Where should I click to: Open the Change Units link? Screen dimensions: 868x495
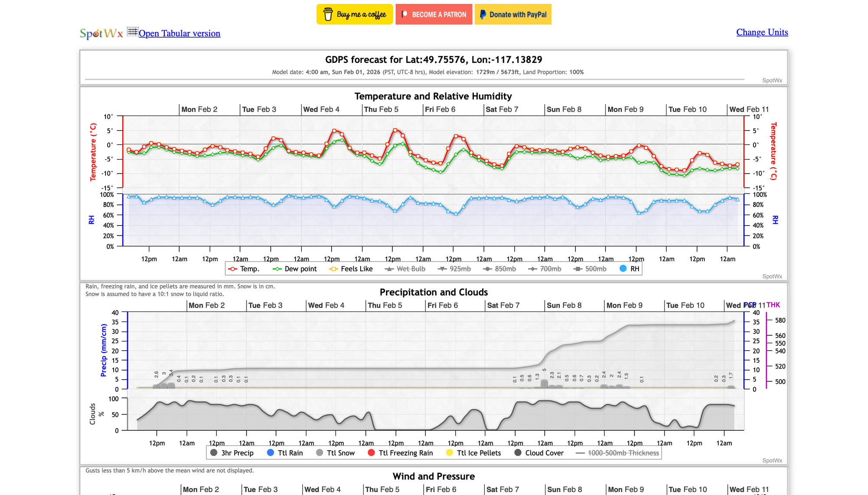(762, 32)
